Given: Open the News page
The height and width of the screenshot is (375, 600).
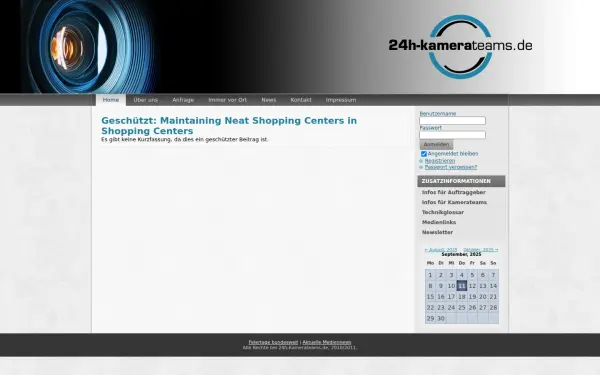Looking at the screenshot, I should click(269, 100).
